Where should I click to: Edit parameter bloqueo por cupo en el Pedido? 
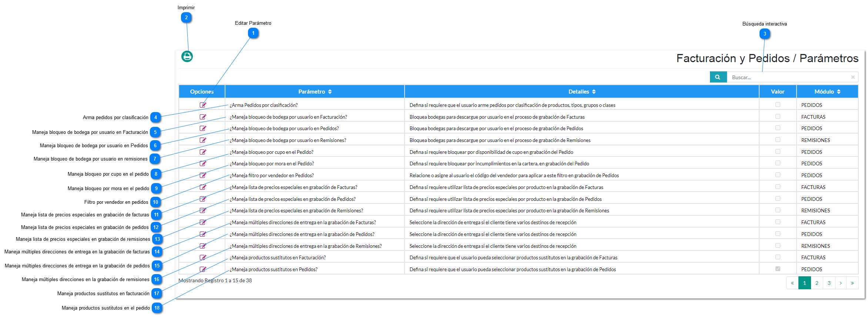click(203, 152)
